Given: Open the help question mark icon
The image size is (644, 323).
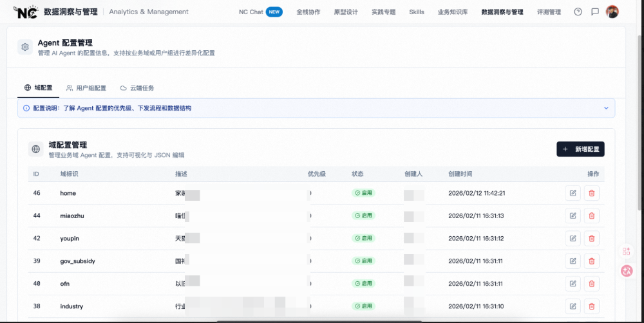Looking at the screenshot, I should point(578,12).
